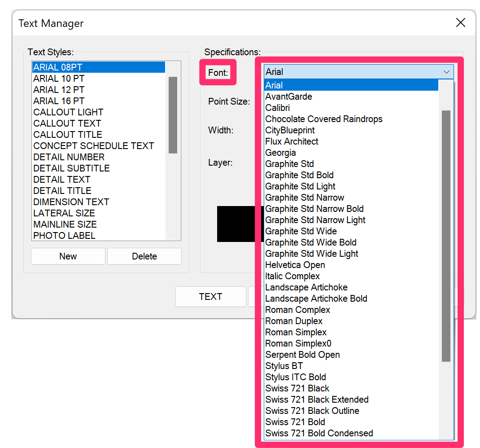480x448 pixels.
Task: Choose Flux Architect font
Action: click(351, 141)
